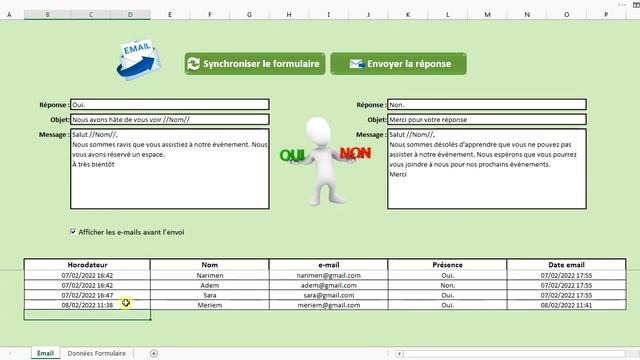
Task: Click the Objet field 'Merci pour votre réponse'
Action: (x=487, y=120)
